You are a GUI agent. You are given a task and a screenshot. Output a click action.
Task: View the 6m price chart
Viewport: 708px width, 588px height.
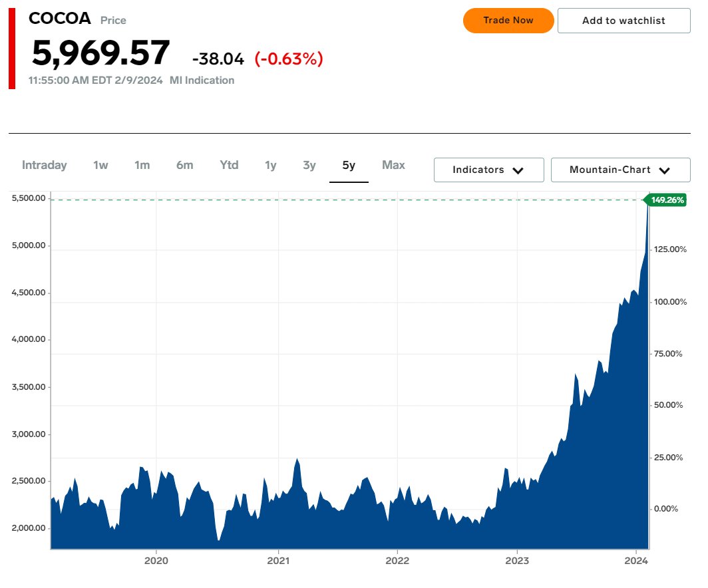[x=184, y=165]
